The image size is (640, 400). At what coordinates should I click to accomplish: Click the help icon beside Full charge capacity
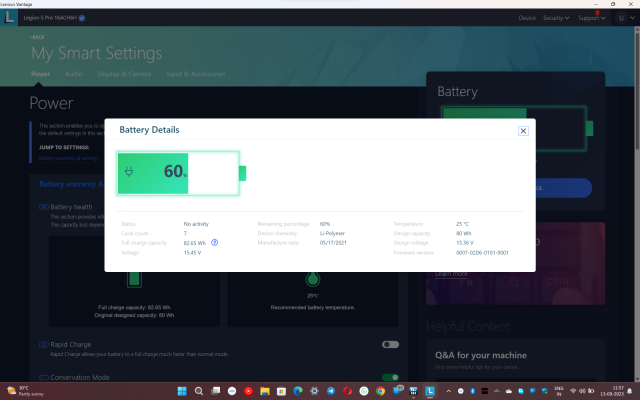[214, 242]
